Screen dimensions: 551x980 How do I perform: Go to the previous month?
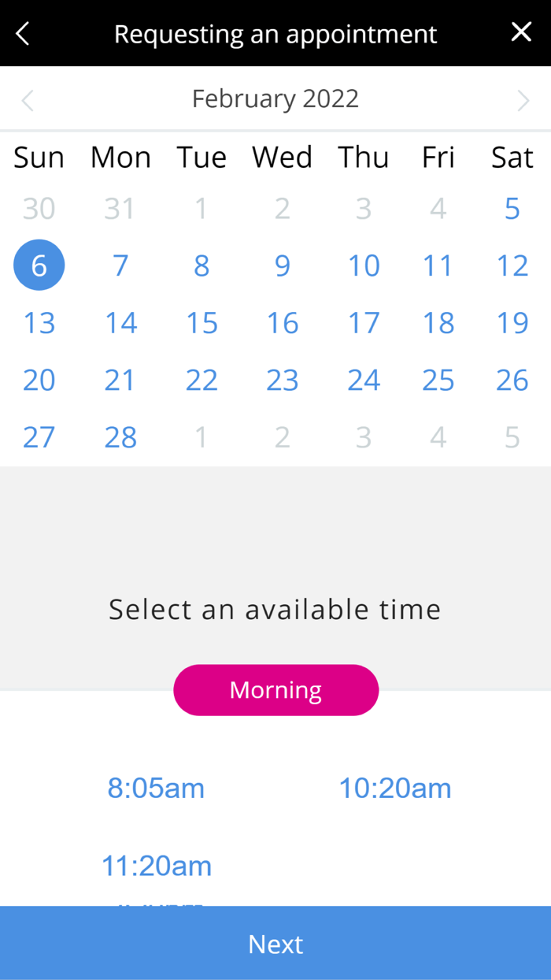(x=28, y=100)
